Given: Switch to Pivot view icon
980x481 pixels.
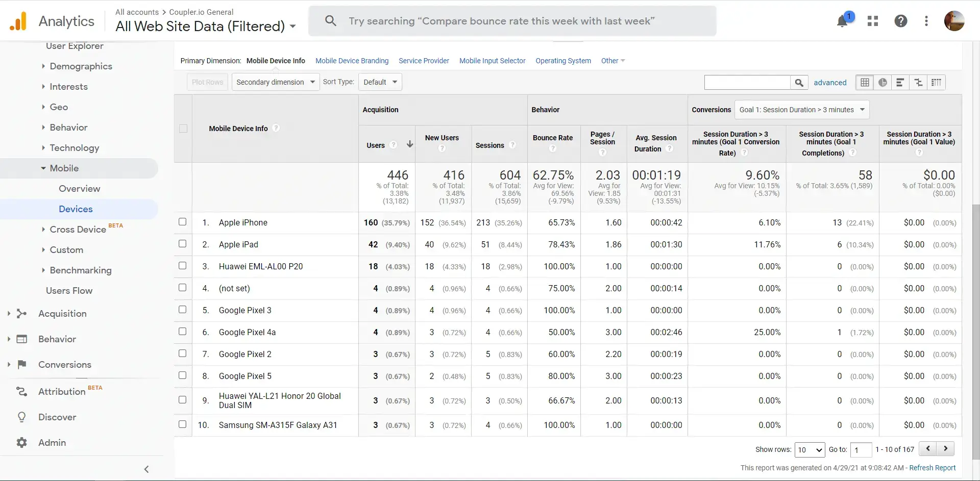Looking at the screenshot, I should pos(936,82).
